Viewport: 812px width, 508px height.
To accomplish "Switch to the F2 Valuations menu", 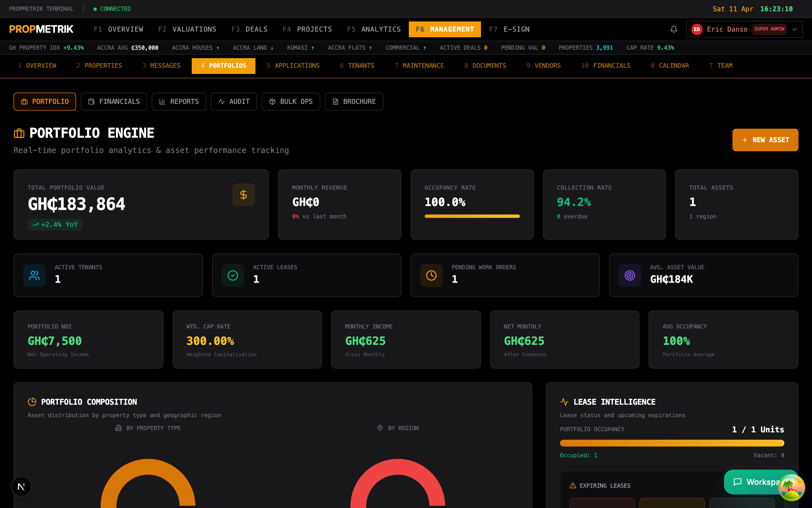I will click(187, 29).
